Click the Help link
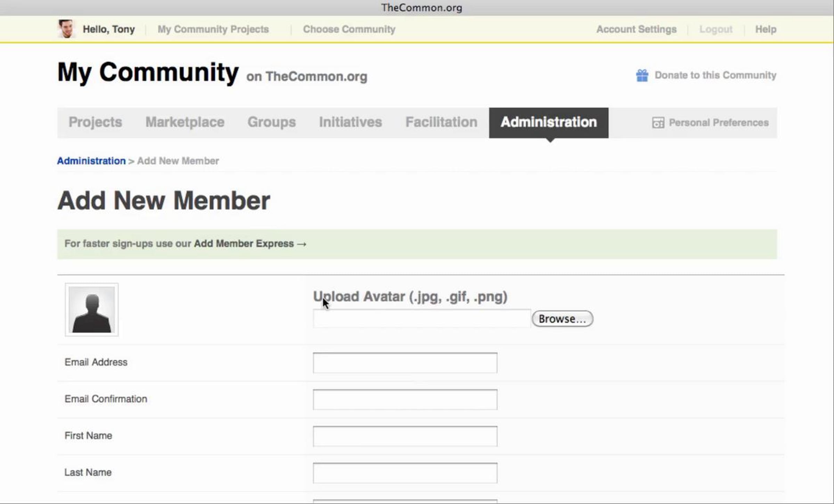Viewport: 834px width, 504px height. coord(766,29)
